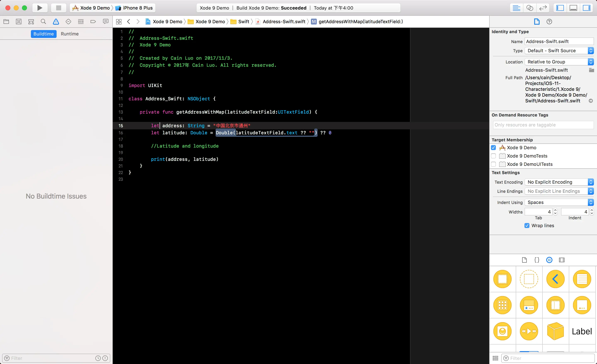Open the Find navigator magnifier icon
This screenshot has width=597, height=364.
[43, 22]
